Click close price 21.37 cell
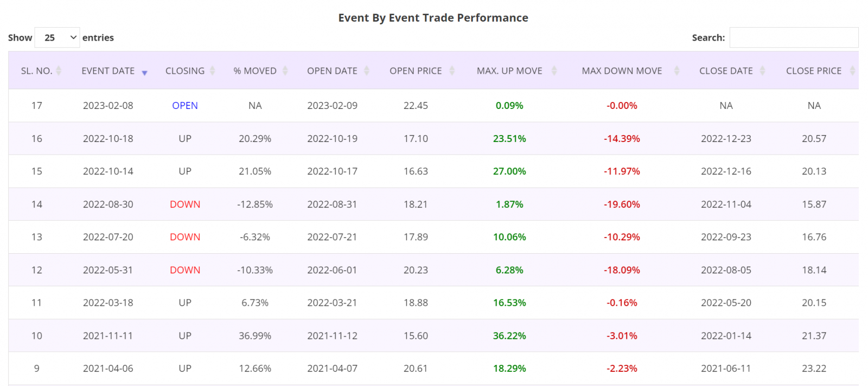The height and width of the screenshot is (386, 868). (814, 336)
